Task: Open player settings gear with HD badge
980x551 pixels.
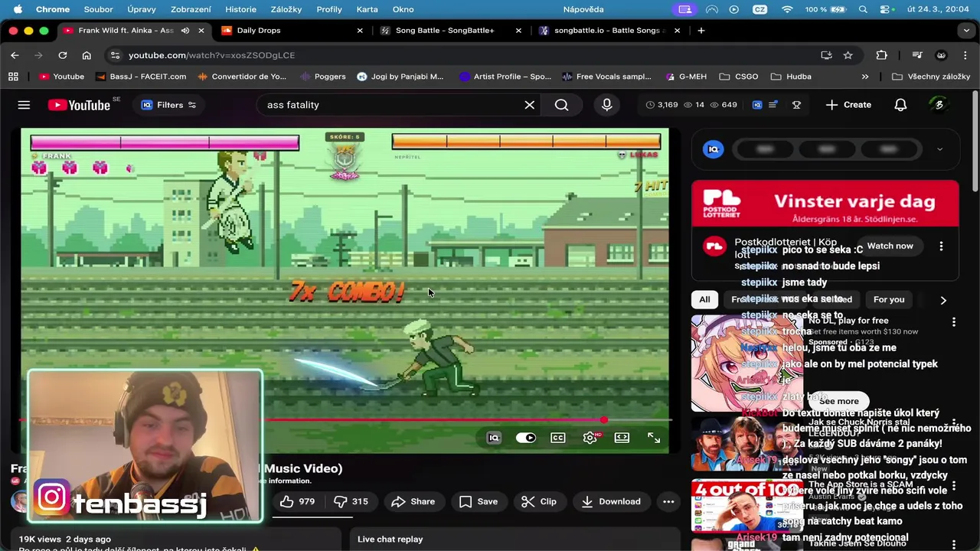Action: pyautogui.click(x=590, y=438)
